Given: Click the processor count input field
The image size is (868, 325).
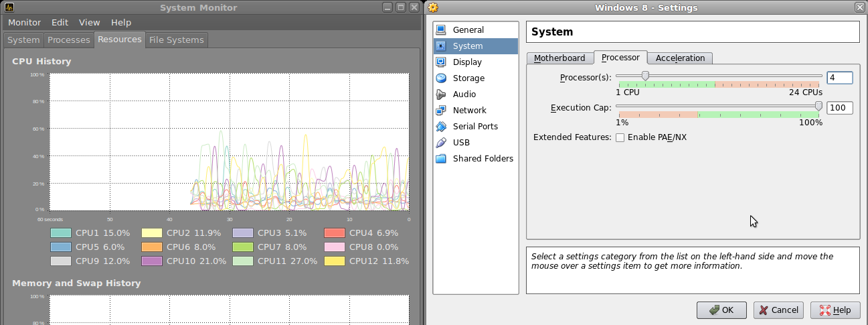Looking at the screenshot, I should (x=840, y=78).
